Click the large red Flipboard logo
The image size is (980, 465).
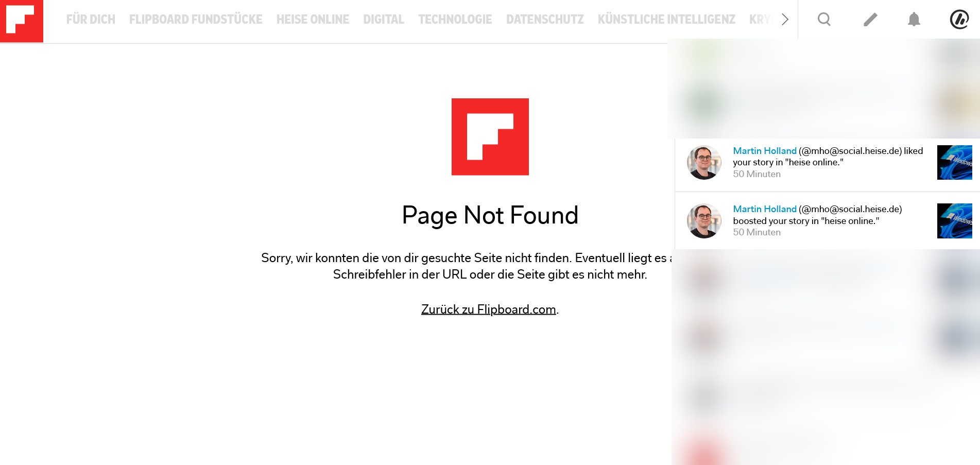pos(490,137)
